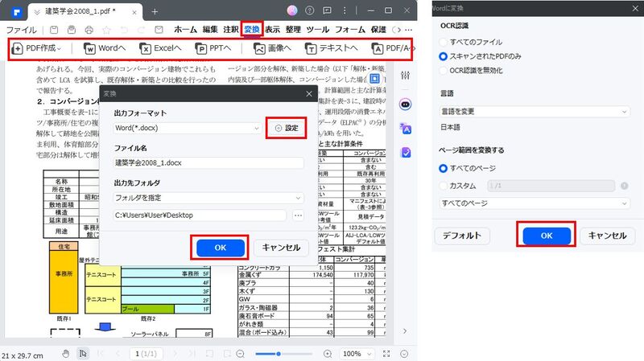The height and width of the screenshot is (361, 644).
Task: Click the zoom in magnifier icon
Action: click(328, 354)
